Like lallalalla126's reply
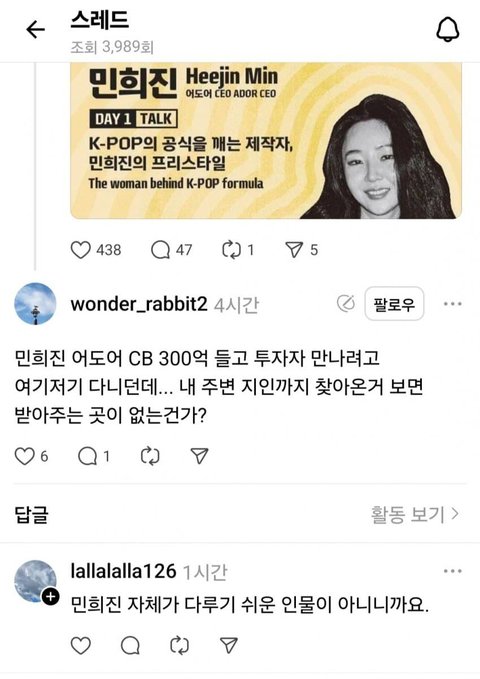Screen dimensions: 480x679 [81, 645]
